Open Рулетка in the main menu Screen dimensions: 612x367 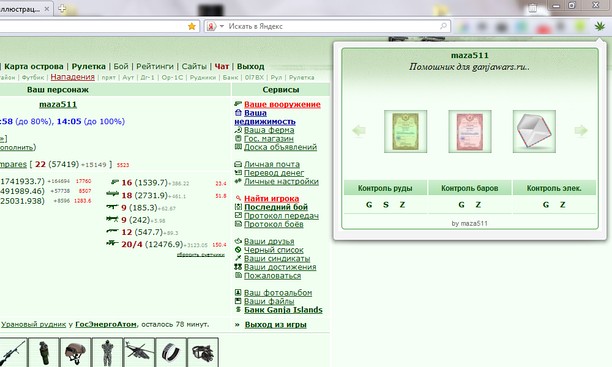(89, 66)
